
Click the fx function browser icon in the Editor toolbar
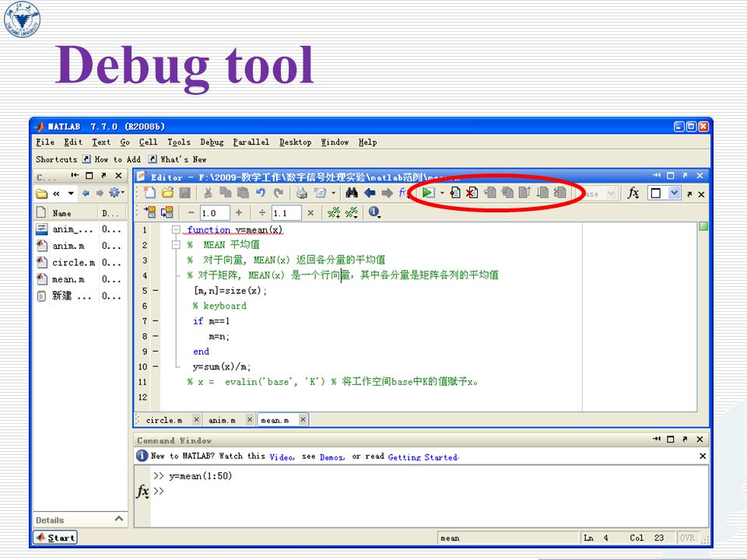[x=633, y=193]
